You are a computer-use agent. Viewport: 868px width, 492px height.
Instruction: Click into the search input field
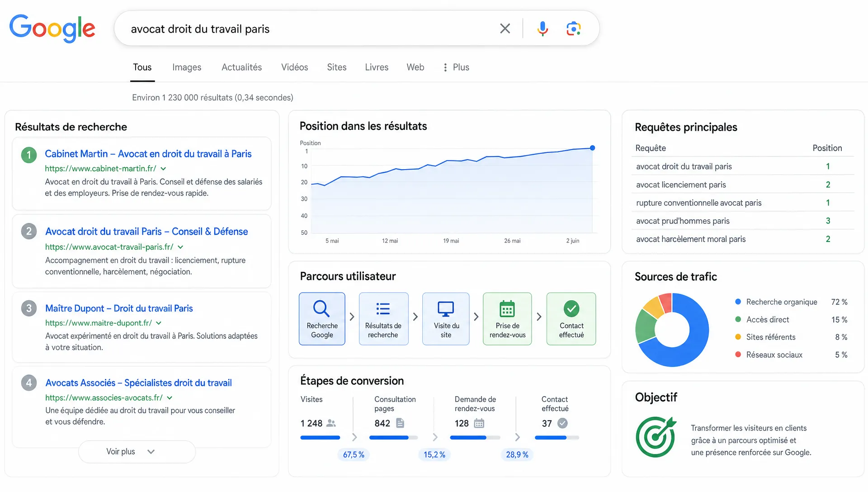click(307, 29)
